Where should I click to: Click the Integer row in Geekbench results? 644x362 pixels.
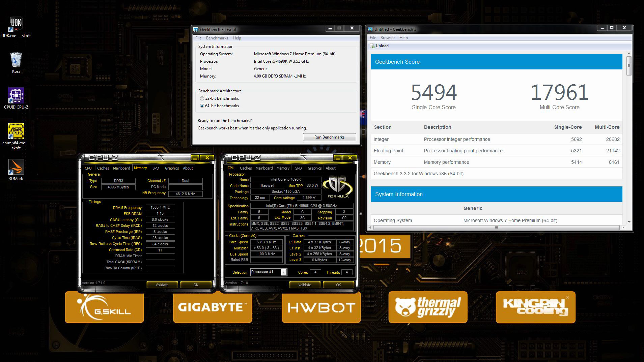pyautogui.click(x=497, y=139)
